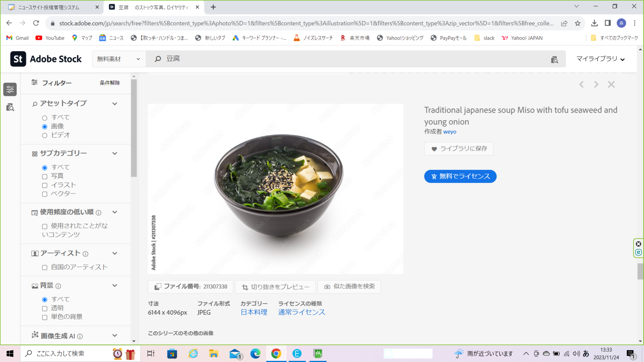This screenshot has height=362, width=644.
Task: Click the search magnifier icon beside 豆腐
Action: tap(158, 59)
